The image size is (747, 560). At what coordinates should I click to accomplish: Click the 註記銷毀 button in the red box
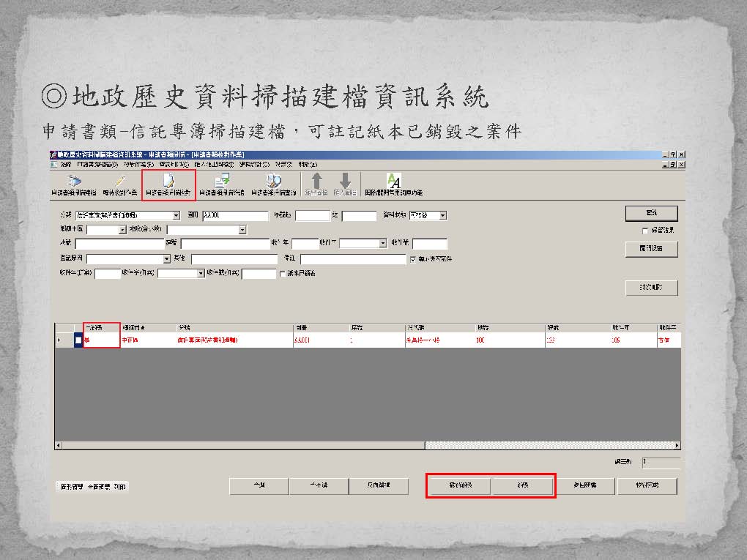pos(459,486)
